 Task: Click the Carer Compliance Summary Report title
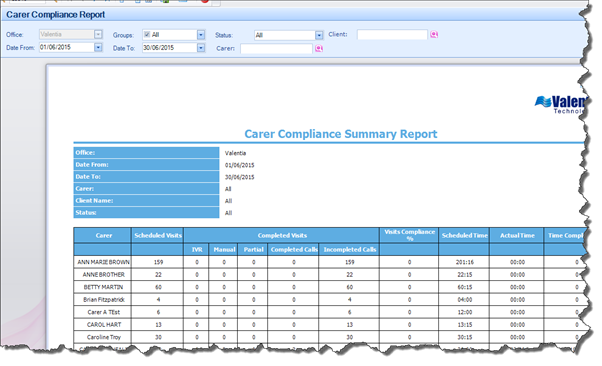[341, 134]
